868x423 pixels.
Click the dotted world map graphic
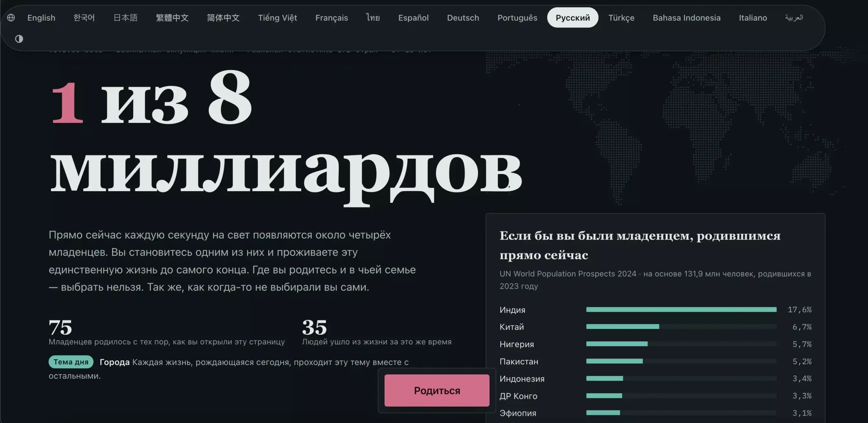coord(675,125)
